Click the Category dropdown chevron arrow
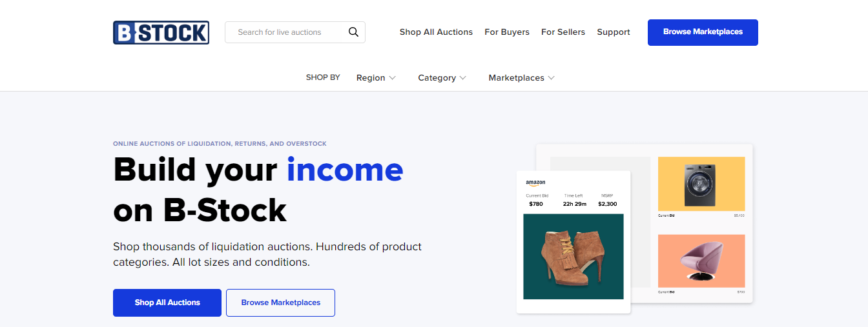 pos(462,78)
